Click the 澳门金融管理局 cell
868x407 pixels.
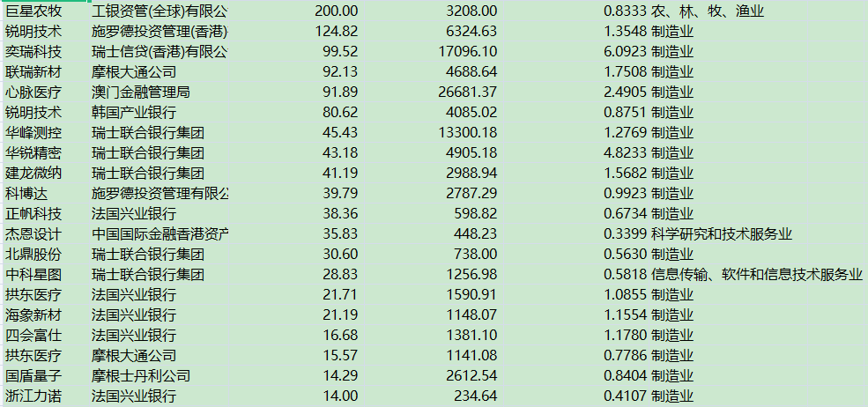[141, 92]
